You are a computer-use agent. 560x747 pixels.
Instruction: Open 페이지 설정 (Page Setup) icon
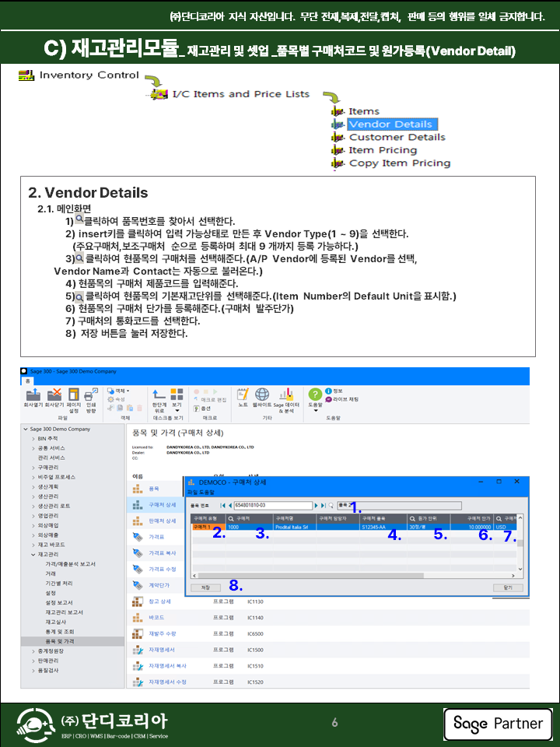click(73, 395)
